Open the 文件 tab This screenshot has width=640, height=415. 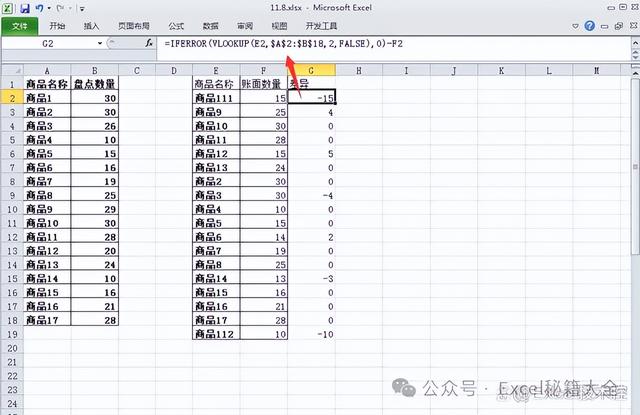coord(20,26)
